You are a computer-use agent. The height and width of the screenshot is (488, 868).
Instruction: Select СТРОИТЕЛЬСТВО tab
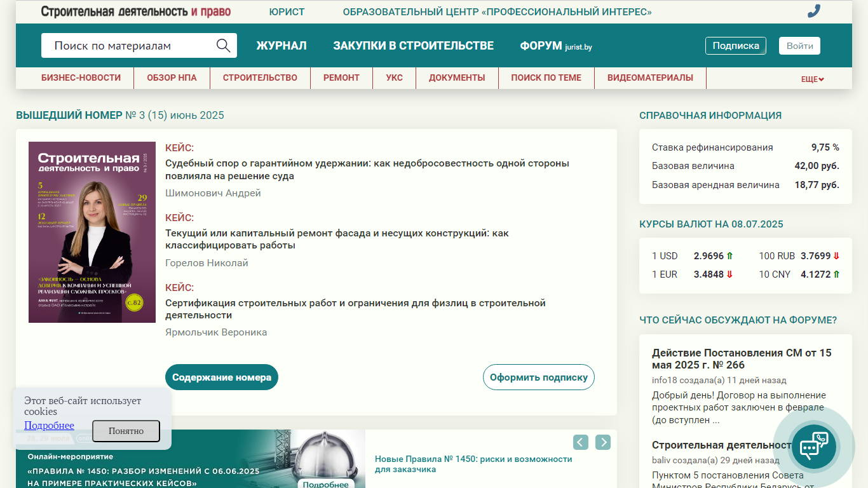pyautogui.click(x=260, y=78)
